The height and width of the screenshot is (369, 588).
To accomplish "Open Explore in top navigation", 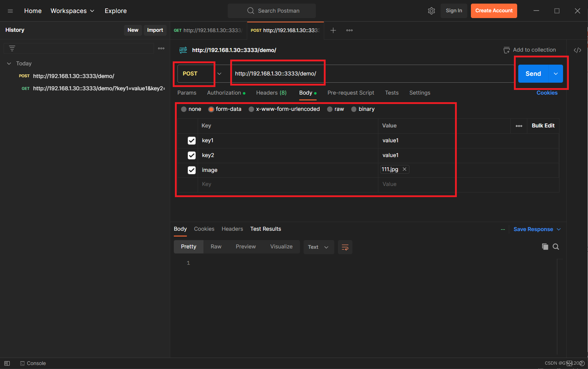I will 116,11.
